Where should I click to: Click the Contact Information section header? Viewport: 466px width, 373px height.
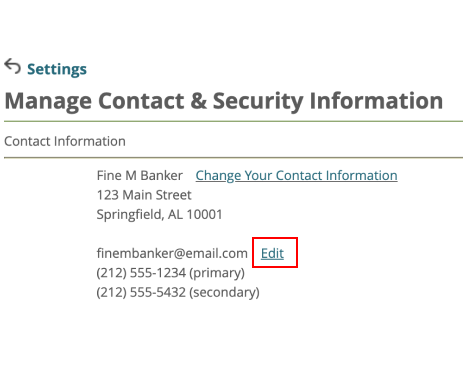tap(65, 141)
